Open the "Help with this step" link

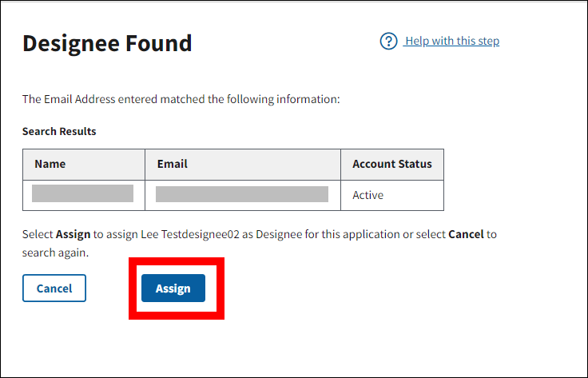tap(452, 42)
